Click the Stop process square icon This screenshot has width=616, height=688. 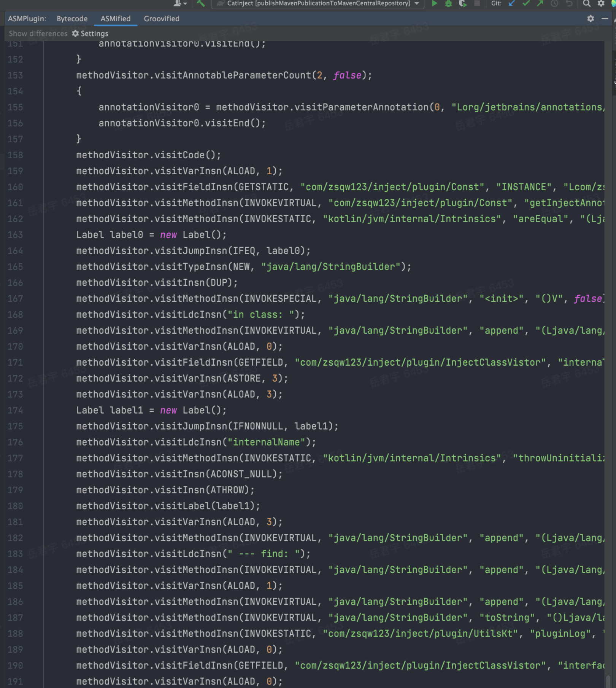477,3
